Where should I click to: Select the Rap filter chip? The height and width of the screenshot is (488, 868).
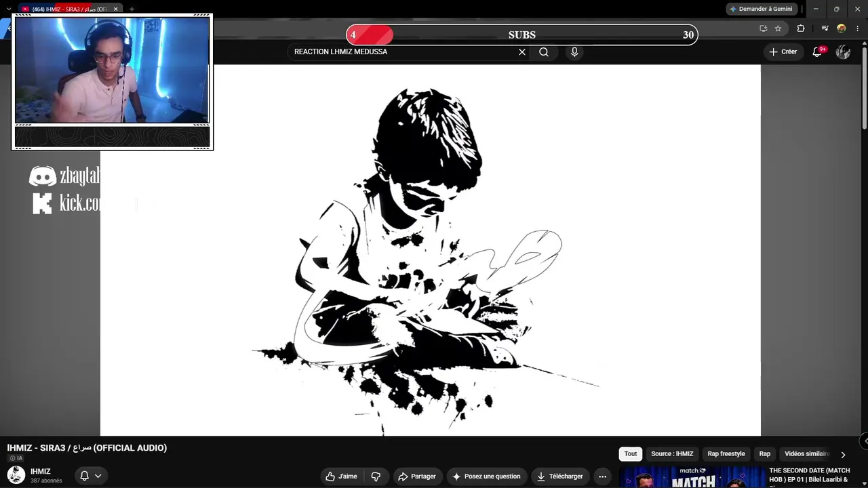[x=765, y=454]
